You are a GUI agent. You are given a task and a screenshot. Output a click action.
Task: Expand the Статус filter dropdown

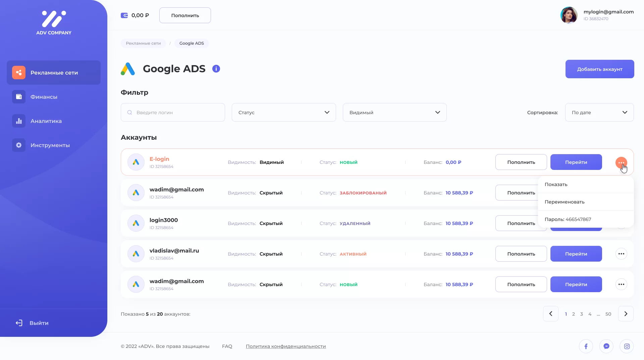[x=284, y=113]
